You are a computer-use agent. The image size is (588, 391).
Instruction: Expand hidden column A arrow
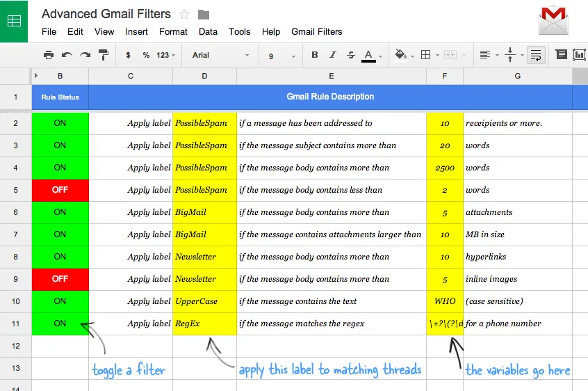click(36, 76)
